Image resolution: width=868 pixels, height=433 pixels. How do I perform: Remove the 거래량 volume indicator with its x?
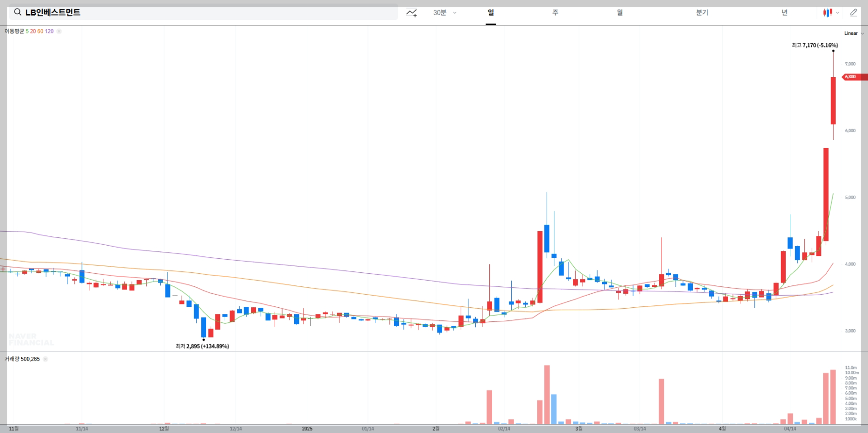point(45,359)
